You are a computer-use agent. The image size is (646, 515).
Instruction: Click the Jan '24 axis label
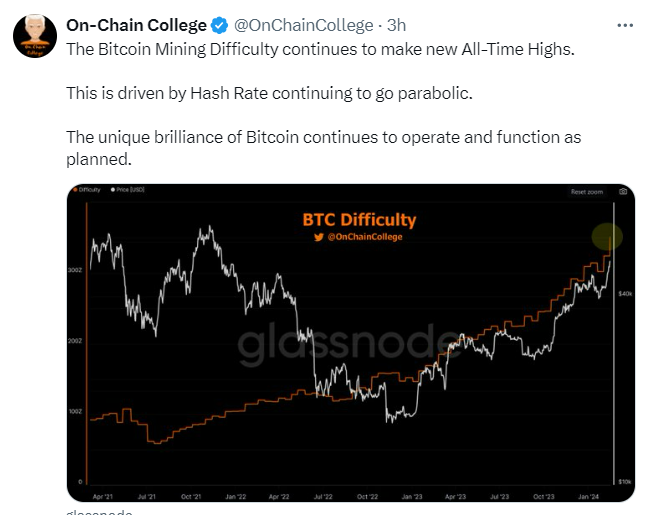point(588,496)
